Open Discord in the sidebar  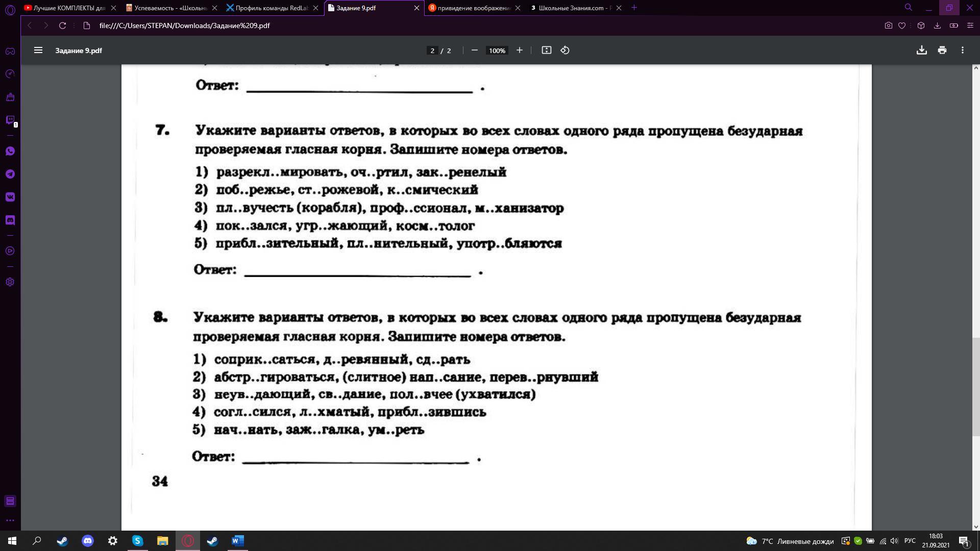pos(10,220)
